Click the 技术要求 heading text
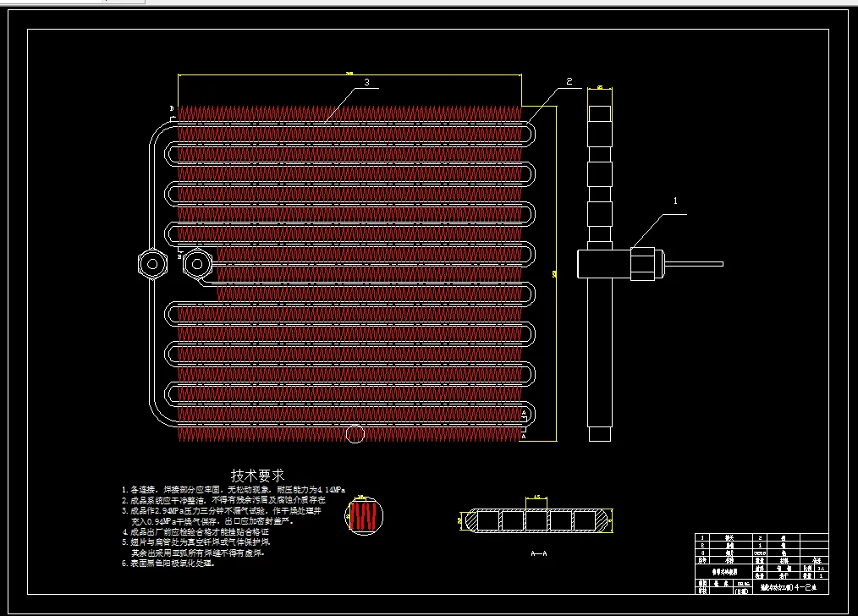The width and height of the screenshot is (858, 616). tap(258, 475)
